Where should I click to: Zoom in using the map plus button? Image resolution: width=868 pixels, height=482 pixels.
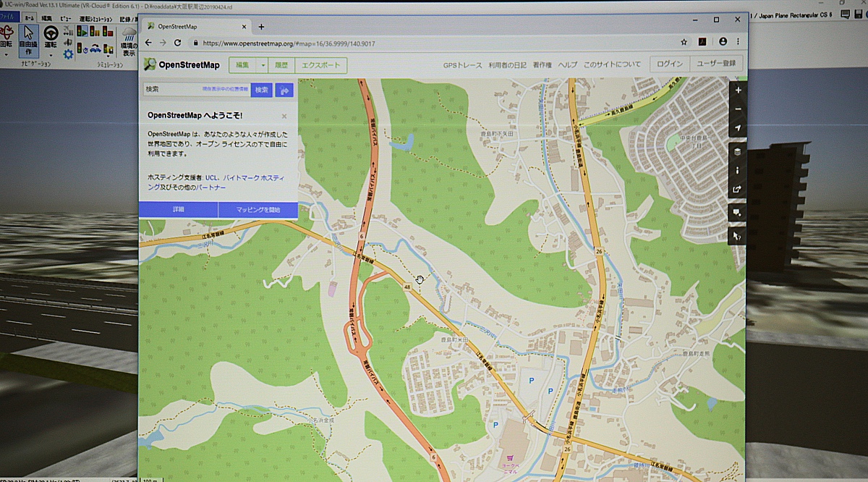pyautogui.click(x=738, y=90)
